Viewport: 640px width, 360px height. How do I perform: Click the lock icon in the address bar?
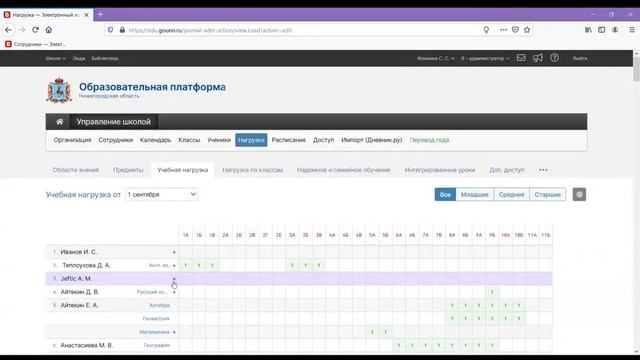(122, 30)
